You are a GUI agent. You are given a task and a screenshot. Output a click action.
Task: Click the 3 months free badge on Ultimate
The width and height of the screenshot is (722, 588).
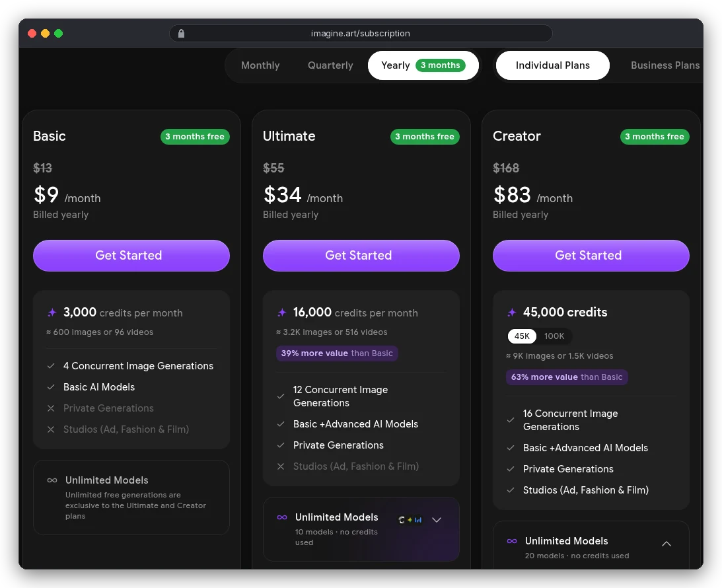[x=425, y=137]
